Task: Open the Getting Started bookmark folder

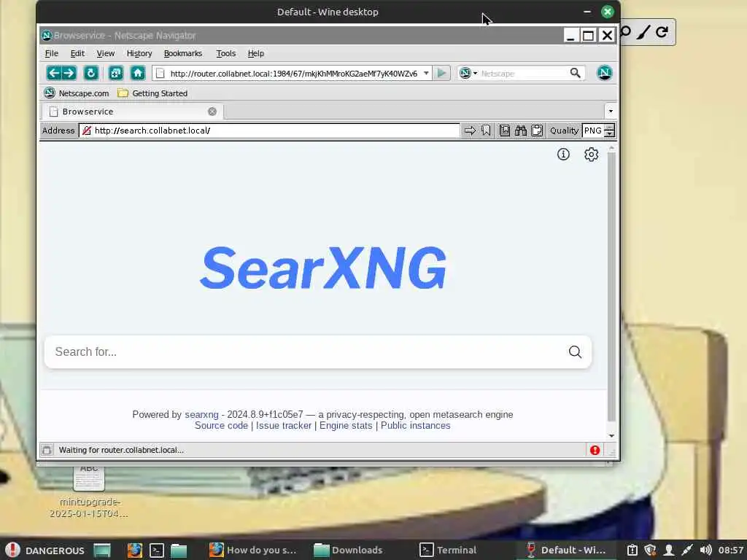Action: pos(152,93)
